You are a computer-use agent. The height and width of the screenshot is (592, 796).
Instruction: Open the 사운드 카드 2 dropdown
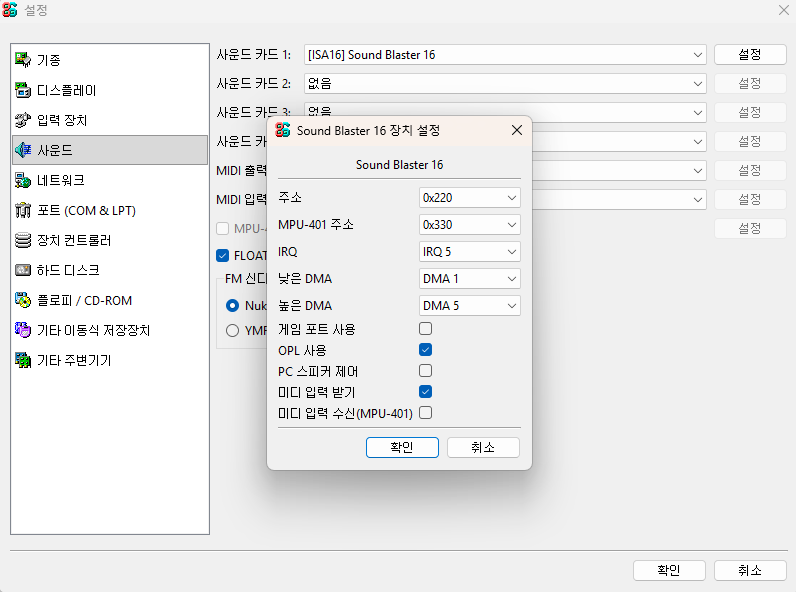[505, 83]
